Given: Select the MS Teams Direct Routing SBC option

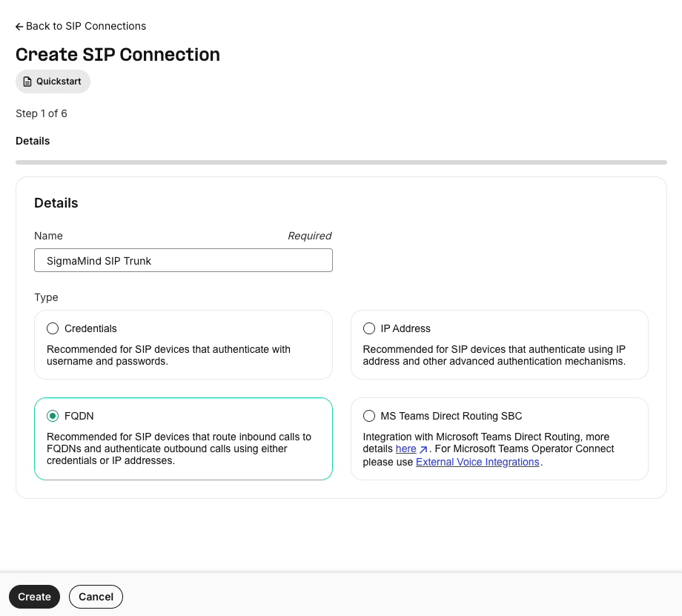Looking at the screenshot, I should click(369, 416).
